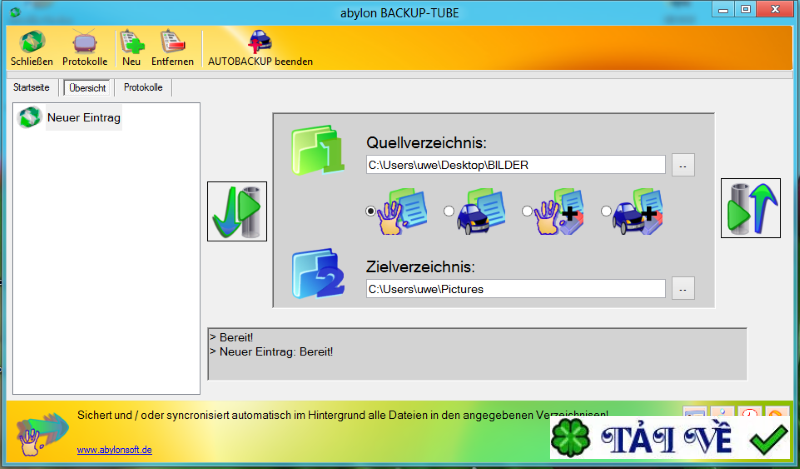Remove entry using Entfernen button
The image size is (800, 469).
click(x=172, y=48)
